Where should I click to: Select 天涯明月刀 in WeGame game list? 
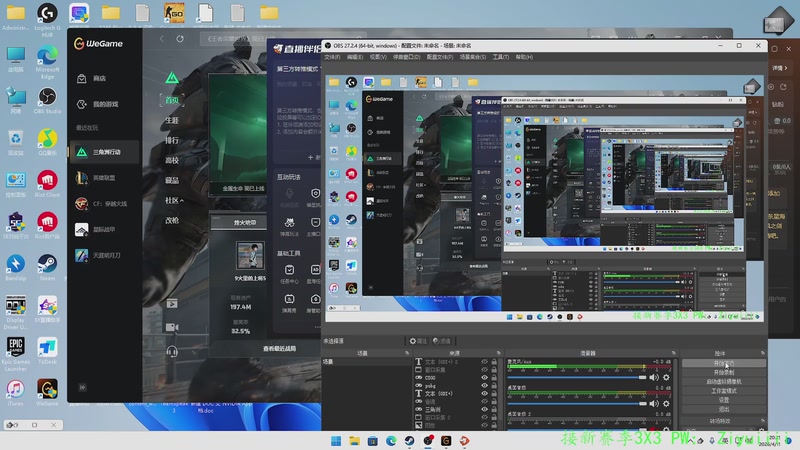click(104, 255)
